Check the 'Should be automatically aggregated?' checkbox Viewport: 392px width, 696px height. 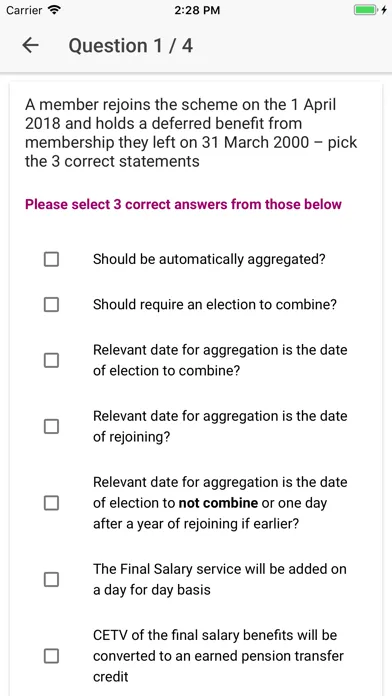[51, 259]
